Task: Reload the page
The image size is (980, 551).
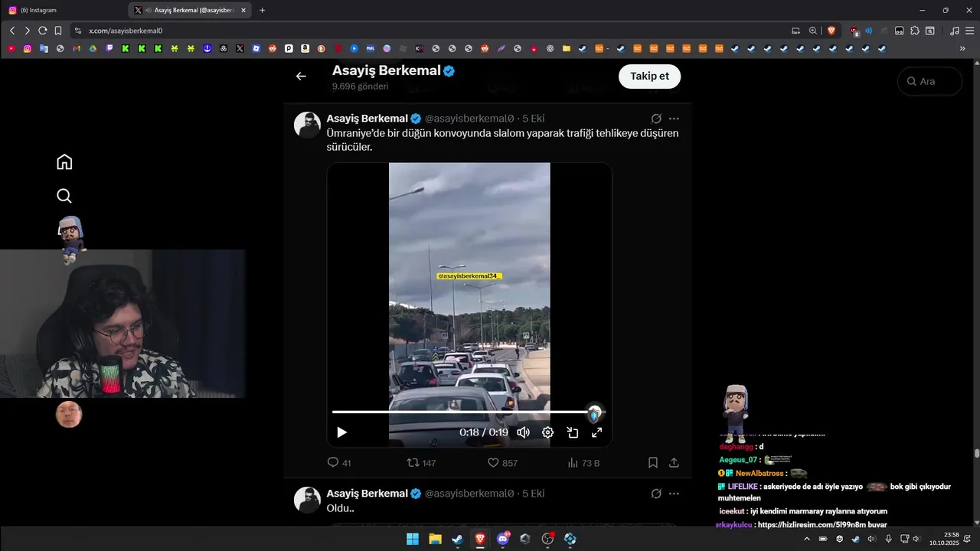Action: coord(43,31)
